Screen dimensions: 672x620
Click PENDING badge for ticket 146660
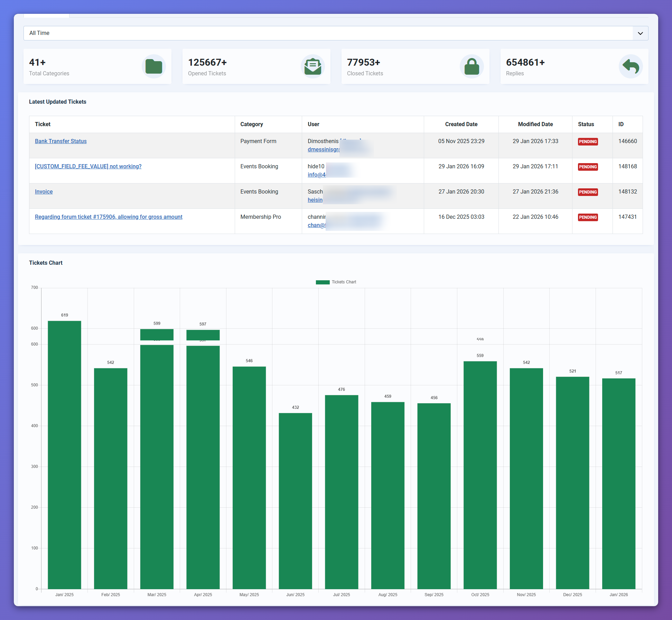click(x=588, y=142)
